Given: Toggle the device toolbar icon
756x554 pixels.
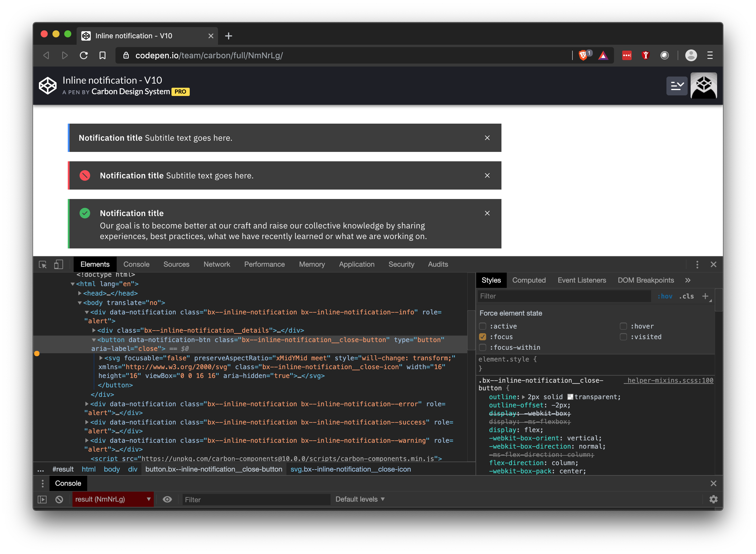Looking at the screenshot, I should click(58, 265).
